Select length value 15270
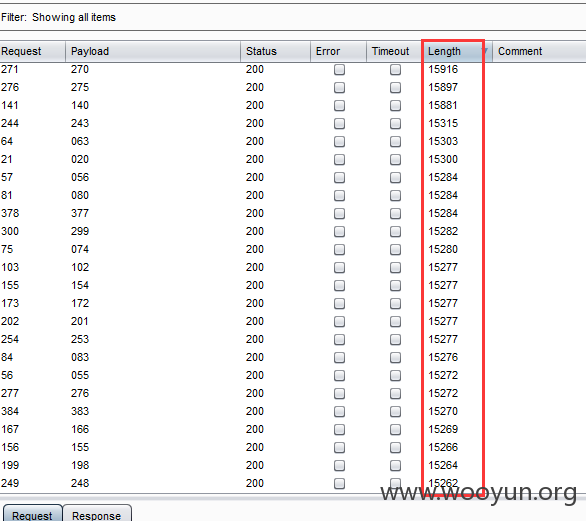Screen dimensions: 586x521 pyautogui.click(x=443, y=411)
